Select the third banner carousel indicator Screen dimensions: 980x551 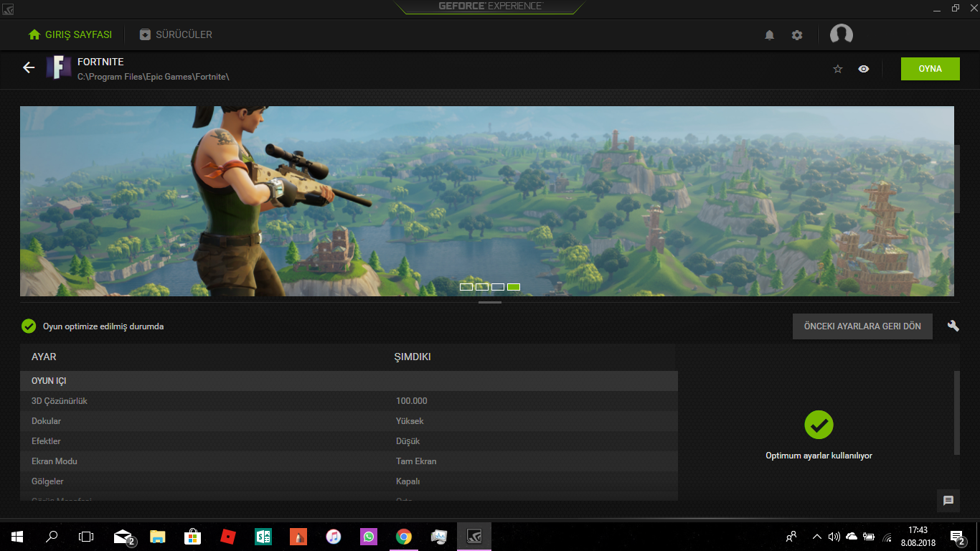(498, 287)
